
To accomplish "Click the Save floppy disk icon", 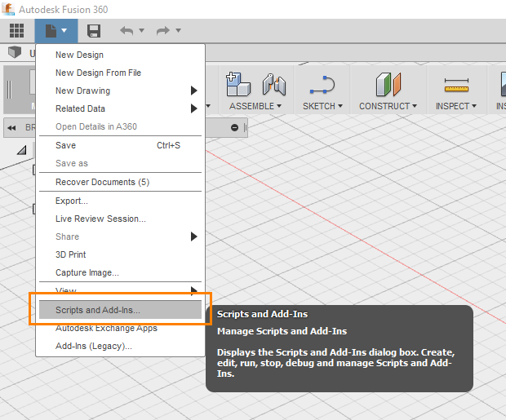I will point(94,31).
